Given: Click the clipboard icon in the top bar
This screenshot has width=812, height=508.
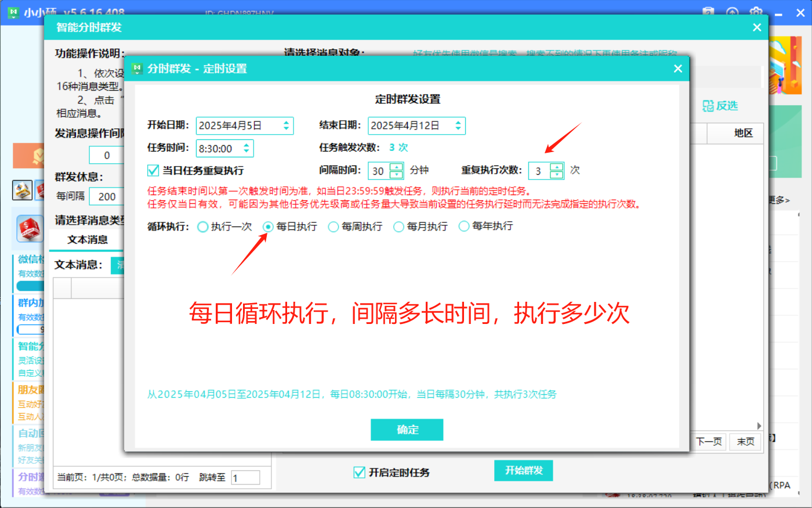Looking at the screenshot, I should coord(708,12).
